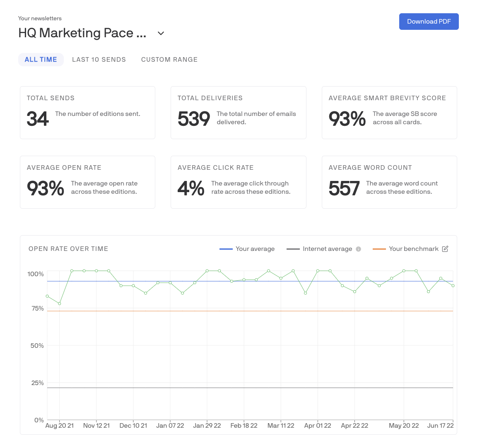
Task: Select the ALL TIME filter
Action: click(41, 59)
